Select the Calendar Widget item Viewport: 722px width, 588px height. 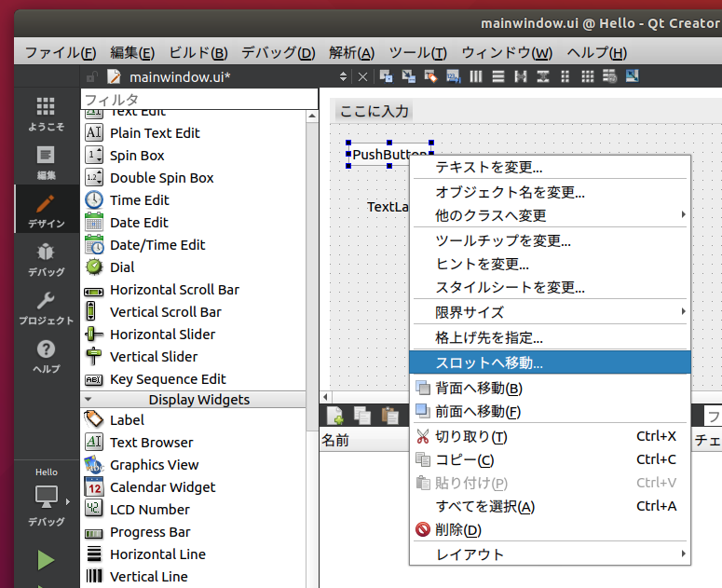[x=162, y=487]
